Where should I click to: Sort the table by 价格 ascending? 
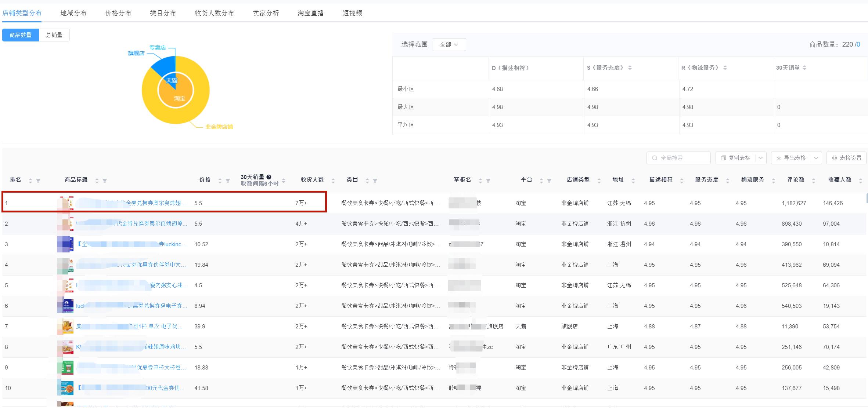(220, 178)
